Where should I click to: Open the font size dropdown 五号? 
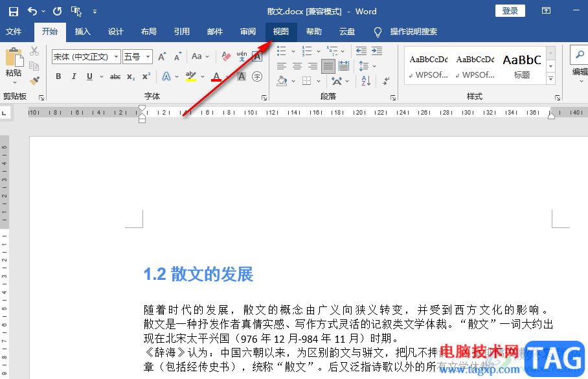(148, 56)
